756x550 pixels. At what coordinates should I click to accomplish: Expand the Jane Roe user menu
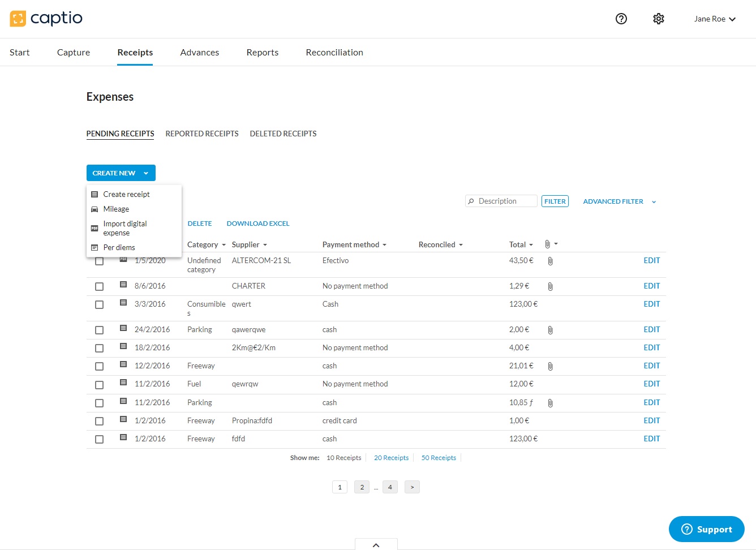click(x=714, y=19)
